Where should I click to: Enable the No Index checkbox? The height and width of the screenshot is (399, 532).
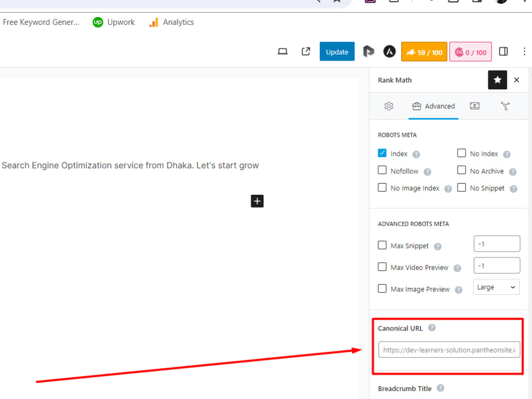pyautogui.click(x=461, y=153)
